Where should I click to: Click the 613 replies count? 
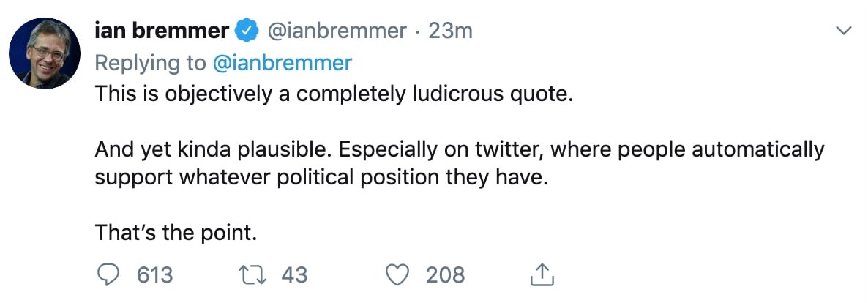point(155,275)
